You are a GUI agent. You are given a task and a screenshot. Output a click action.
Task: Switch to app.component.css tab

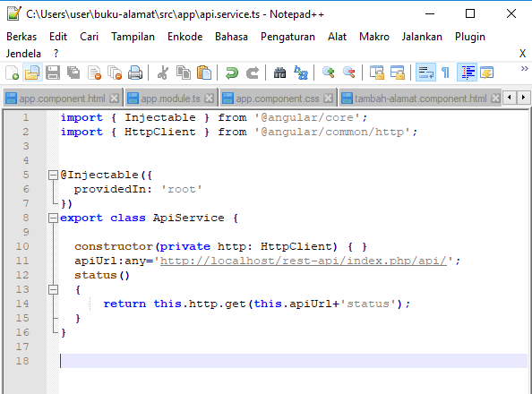[278, 98]
